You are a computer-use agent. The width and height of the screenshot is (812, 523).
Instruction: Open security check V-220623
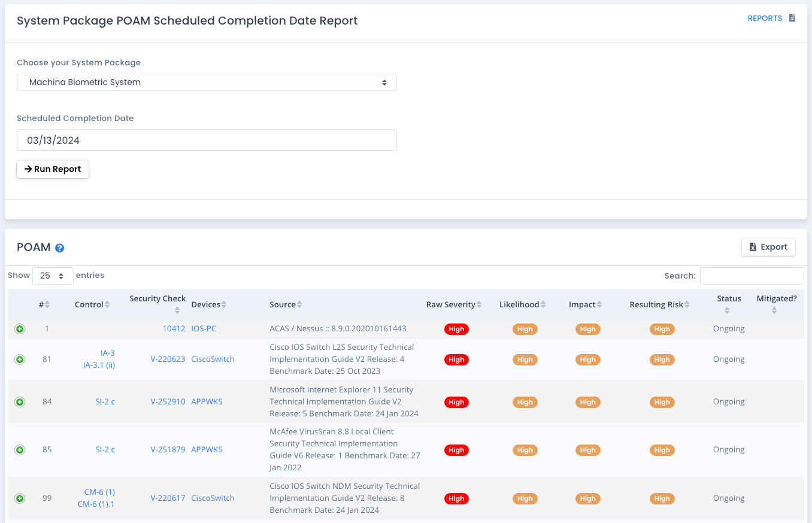click(x=168, y=359)
